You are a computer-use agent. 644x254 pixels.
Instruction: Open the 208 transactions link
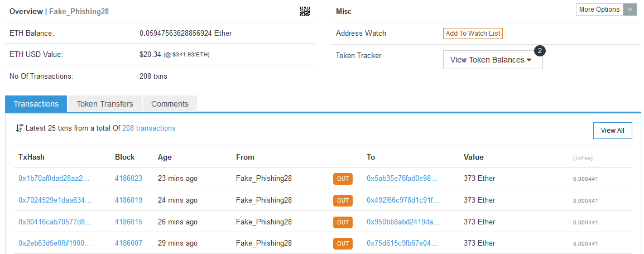coord(149,128)
